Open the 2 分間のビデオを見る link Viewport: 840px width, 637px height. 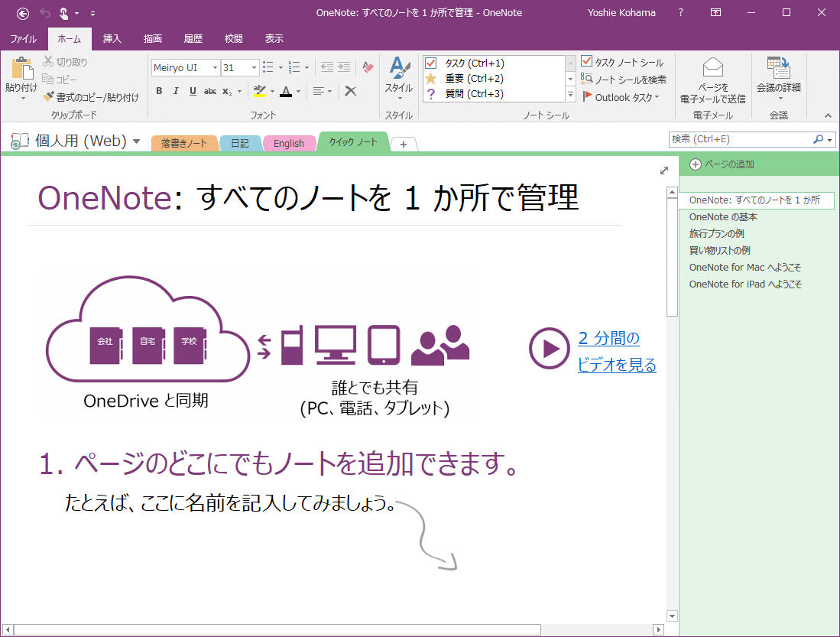tap(617, 352)
